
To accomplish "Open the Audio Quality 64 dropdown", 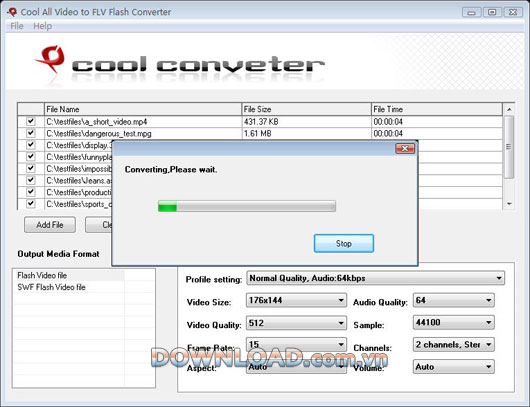I will (x=454, y=300).
